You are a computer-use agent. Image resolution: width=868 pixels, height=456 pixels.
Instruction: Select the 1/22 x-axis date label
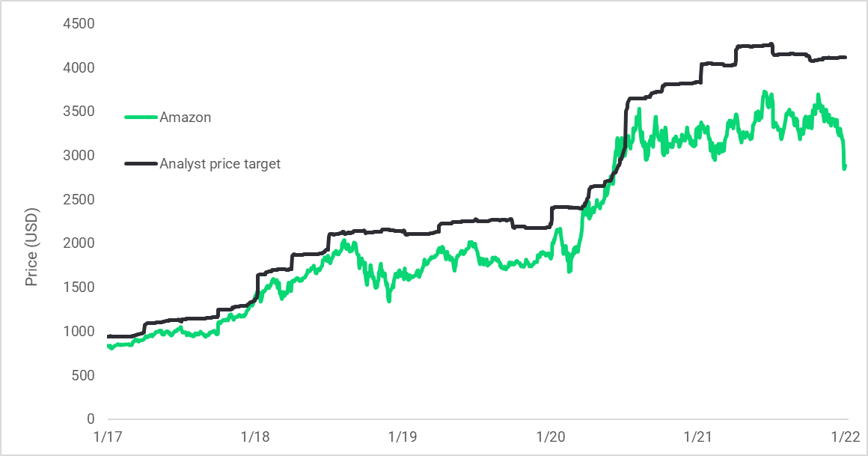(x=846, y=437)
